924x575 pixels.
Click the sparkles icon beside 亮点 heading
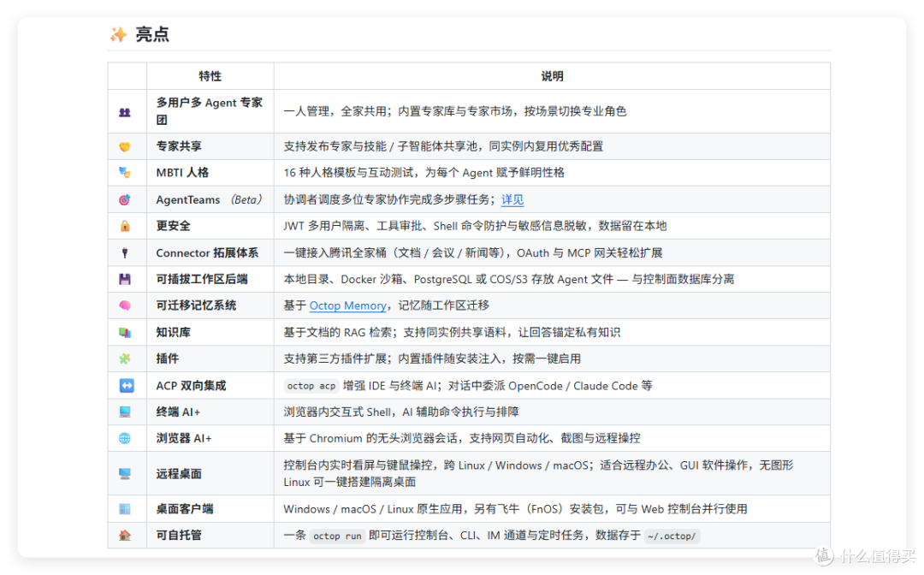(x=118, y=35)
